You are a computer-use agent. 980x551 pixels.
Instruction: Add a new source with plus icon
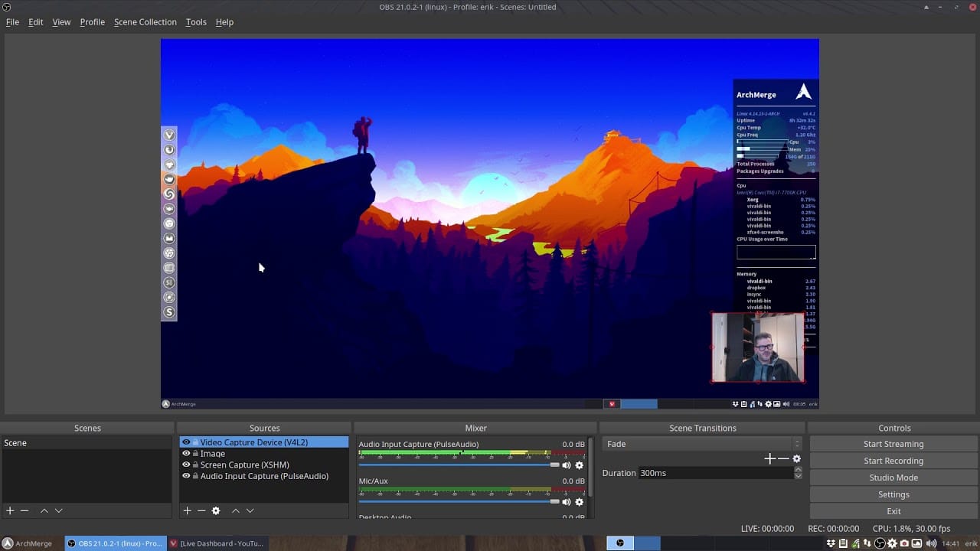coord(187,510)
